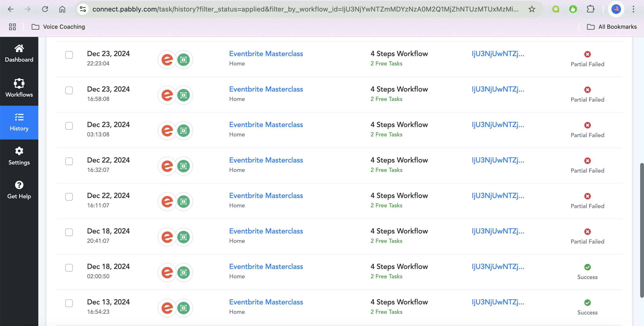Tick checkbox for Dec 22 16:11:07 row

69,197
